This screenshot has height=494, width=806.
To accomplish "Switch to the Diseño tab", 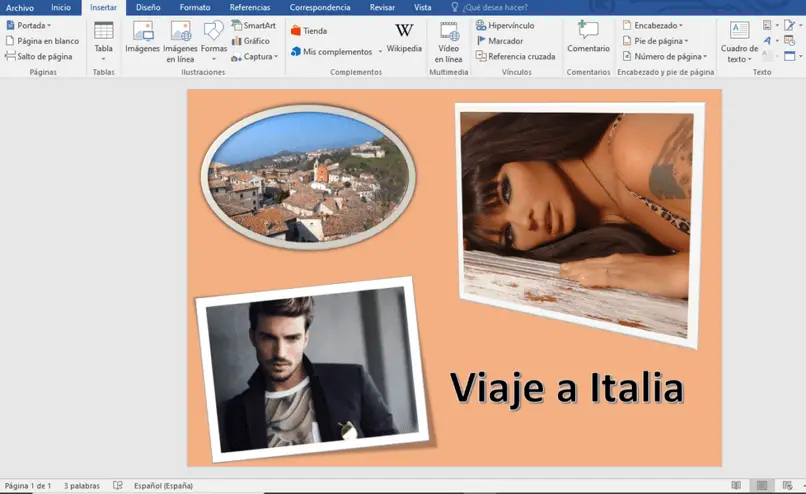I will tap(148, 7).
